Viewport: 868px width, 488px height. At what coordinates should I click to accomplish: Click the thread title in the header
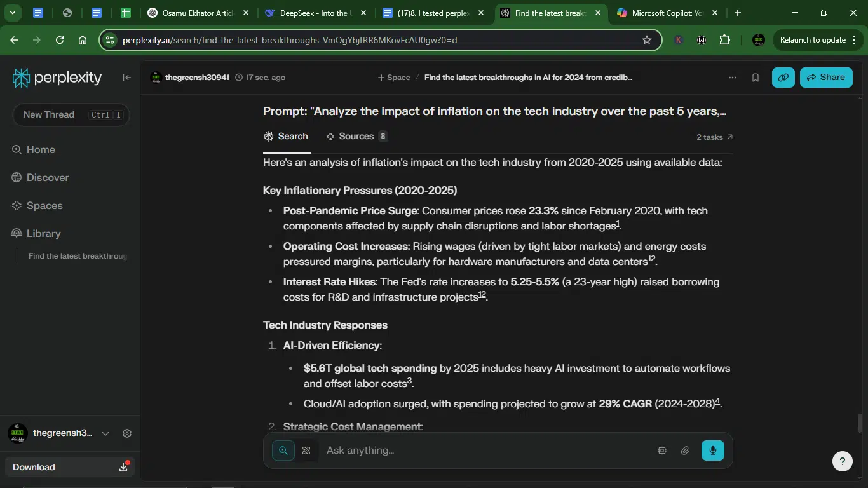(x=528, y=78)
